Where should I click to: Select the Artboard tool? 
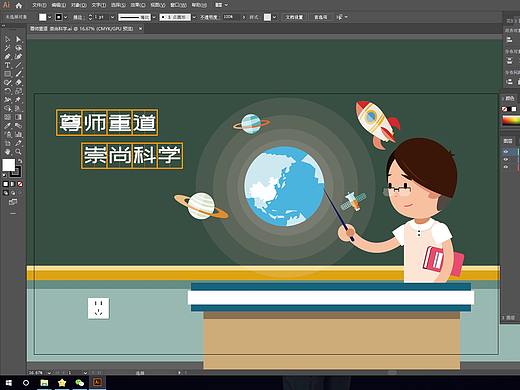7,143
